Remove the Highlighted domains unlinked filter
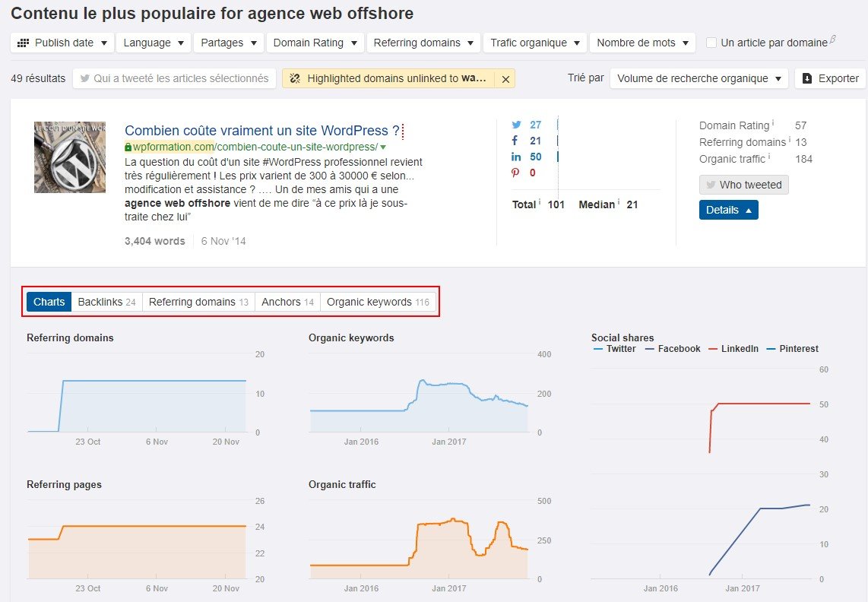The width and height of the screenshot is (868, 602). pyautogui.click(x=505, y=78)
